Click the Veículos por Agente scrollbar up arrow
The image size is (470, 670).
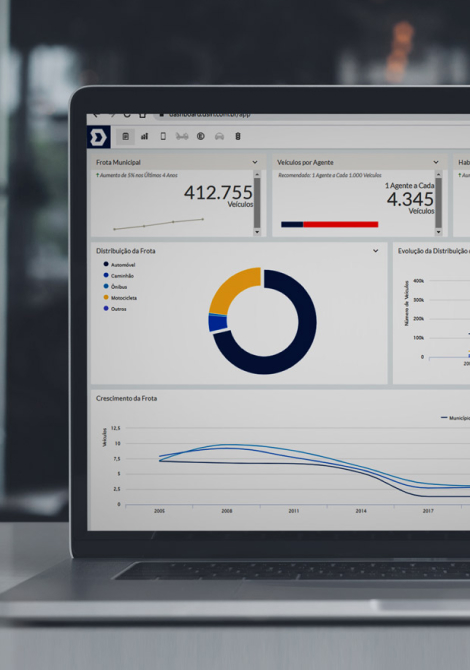coord(438,174)
